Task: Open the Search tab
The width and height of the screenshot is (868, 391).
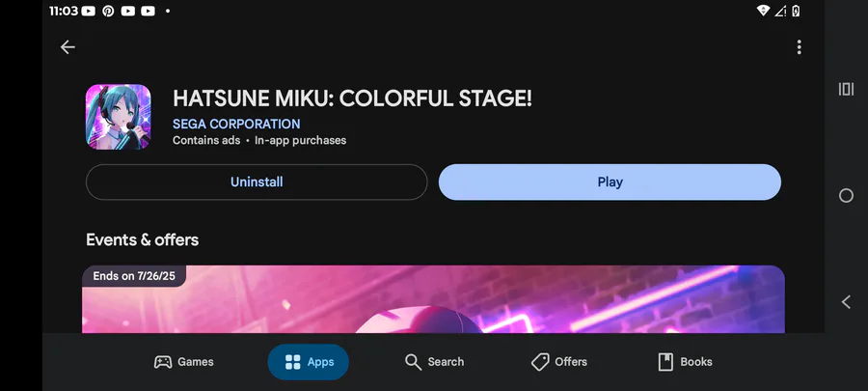Action: pyautogui.click(x=434, y=362)
